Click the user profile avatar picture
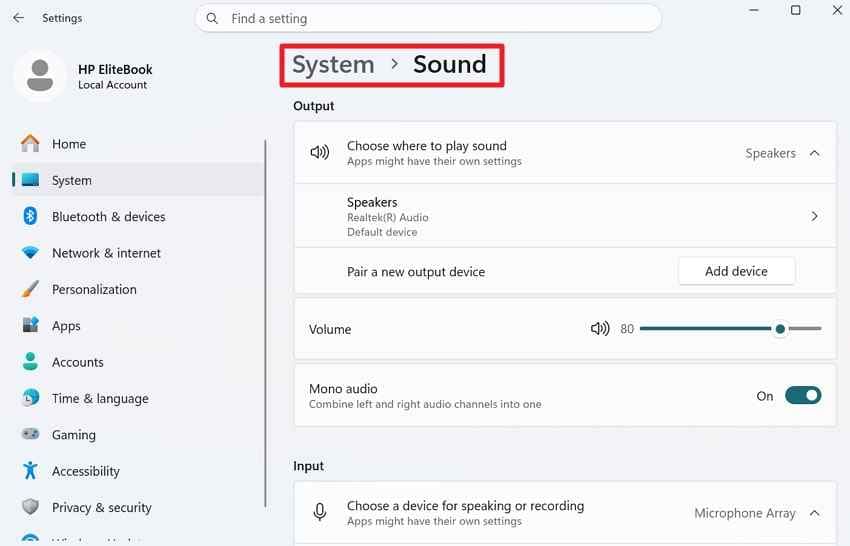 pyautogui.click(x=40, y=76)
